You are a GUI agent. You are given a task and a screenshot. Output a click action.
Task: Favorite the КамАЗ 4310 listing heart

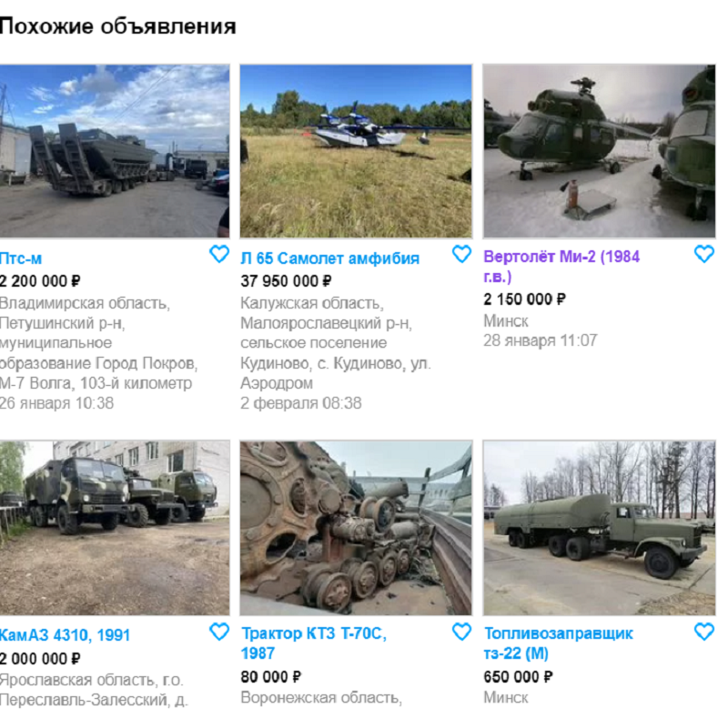pyautogui.click(x=219, y=632)
